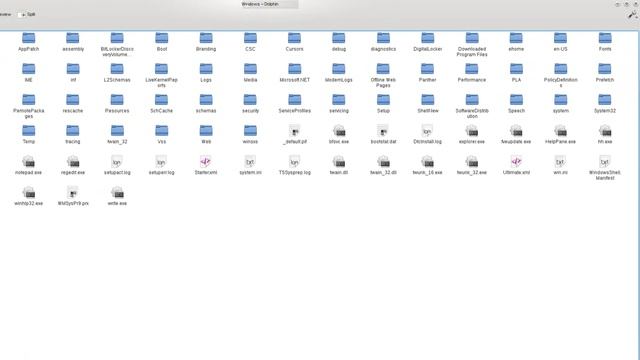
Task: Select the winsxs folder icon
Action: click(250, 131)
